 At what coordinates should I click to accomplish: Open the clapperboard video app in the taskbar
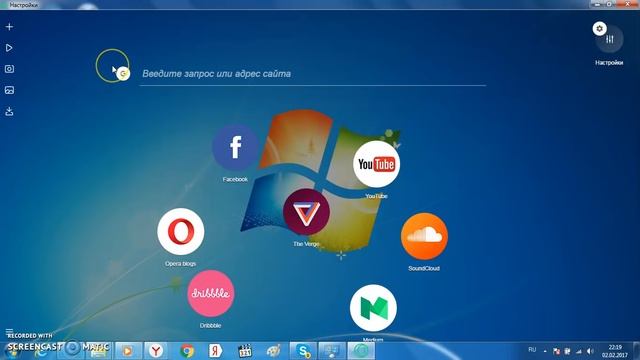click(x=244, y=351)
